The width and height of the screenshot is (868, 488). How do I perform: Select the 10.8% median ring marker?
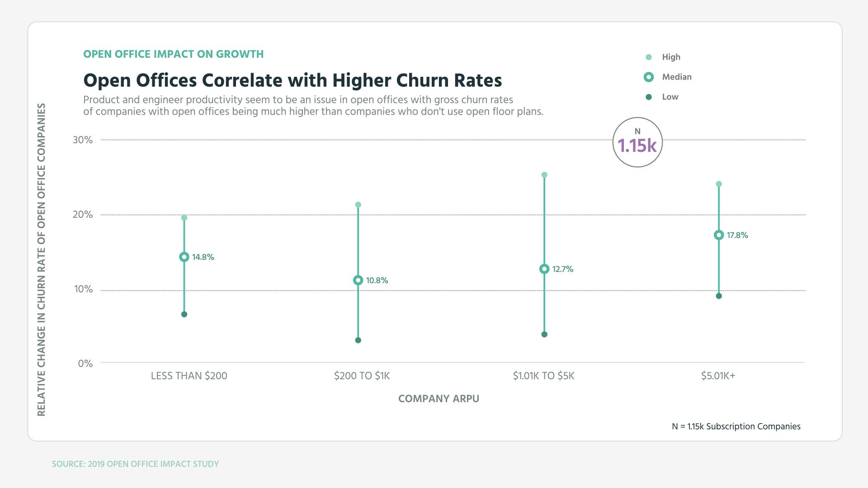pyautogui.click(x=358, y=281)
